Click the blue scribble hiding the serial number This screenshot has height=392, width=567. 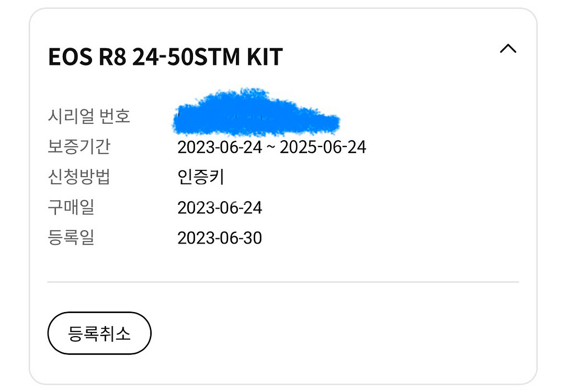coord(256,113)
